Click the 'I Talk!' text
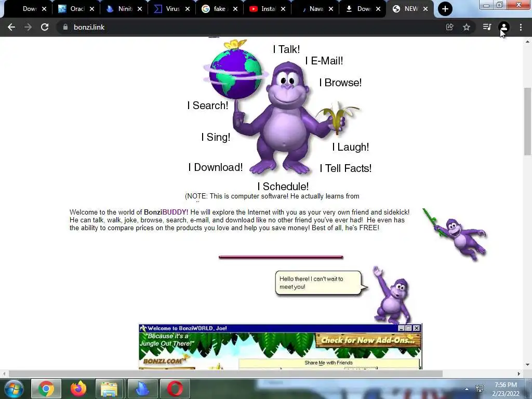The image size is (532, 399). (x=286, y=49)
